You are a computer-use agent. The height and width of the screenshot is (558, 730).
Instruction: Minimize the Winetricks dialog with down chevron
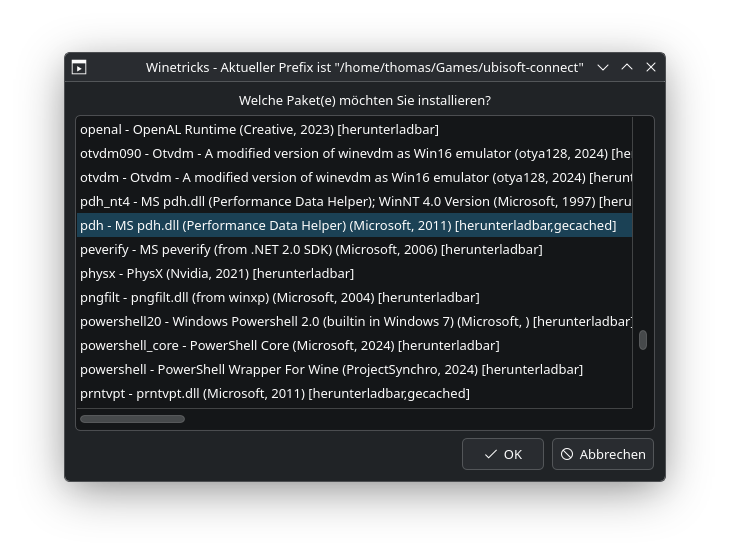coord(603,67)
